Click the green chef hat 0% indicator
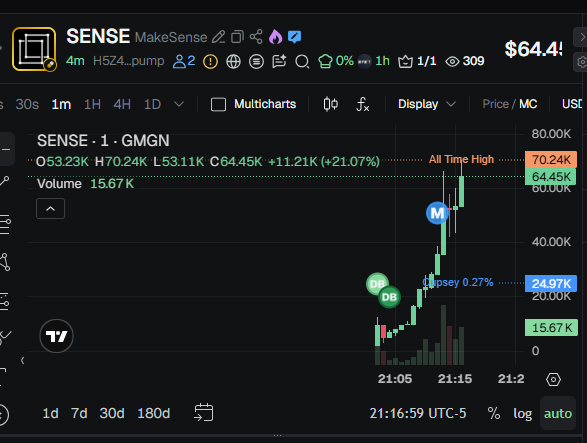Screen dimensions: 587x443 point(335,61)
